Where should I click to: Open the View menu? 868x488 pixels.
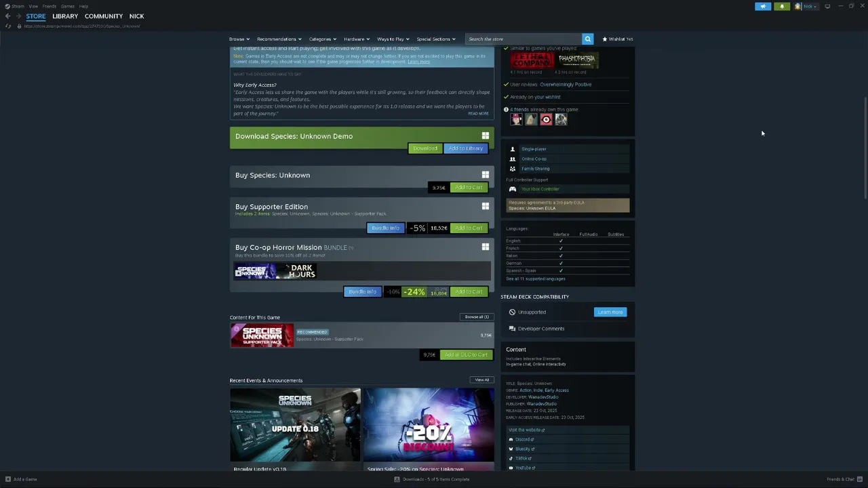pos(33,6)
